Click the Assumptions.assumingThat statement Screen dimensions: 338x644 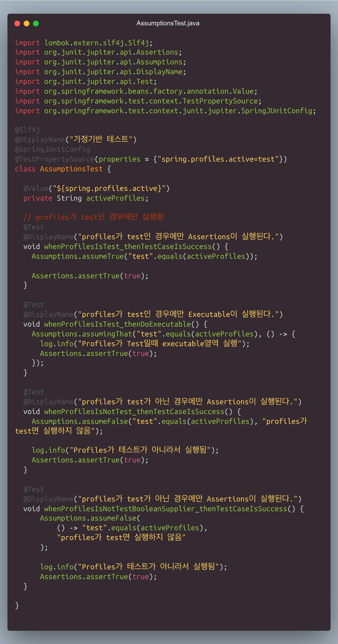click(x=163, y=334)
